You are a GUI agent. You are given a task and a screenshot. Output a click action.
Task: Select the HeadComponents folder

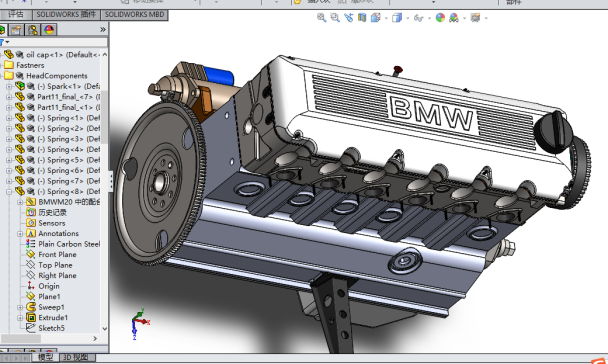pyautogui.click(x=57, y=76)
